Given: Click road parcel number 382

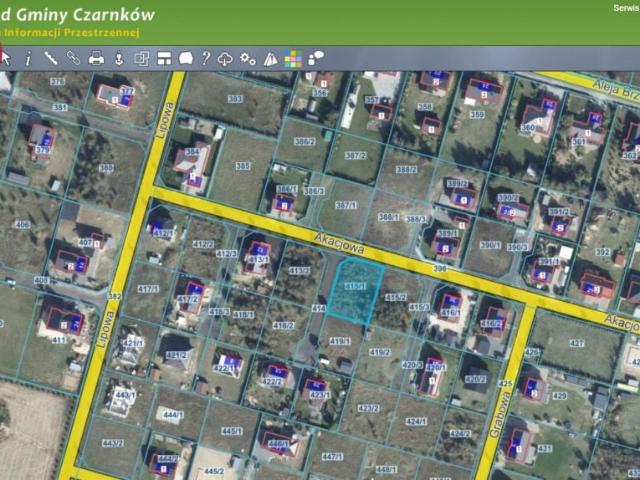Looking at the screenshot, I should pos(114,296).
